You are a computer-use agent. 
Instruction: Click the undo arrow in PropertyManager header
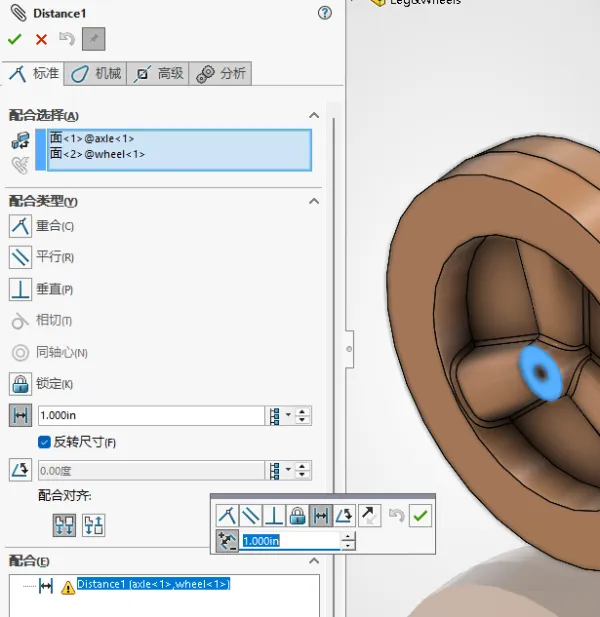click(x=67, y=39)
